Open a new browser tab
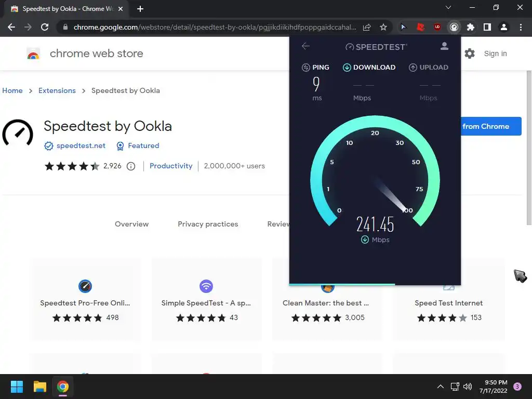 coord(140,9)
